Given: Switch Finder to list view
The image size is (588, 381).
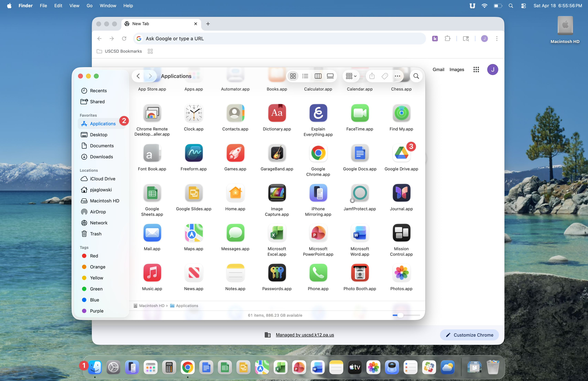Looking at the screenshot, I should tap(305, 76).
